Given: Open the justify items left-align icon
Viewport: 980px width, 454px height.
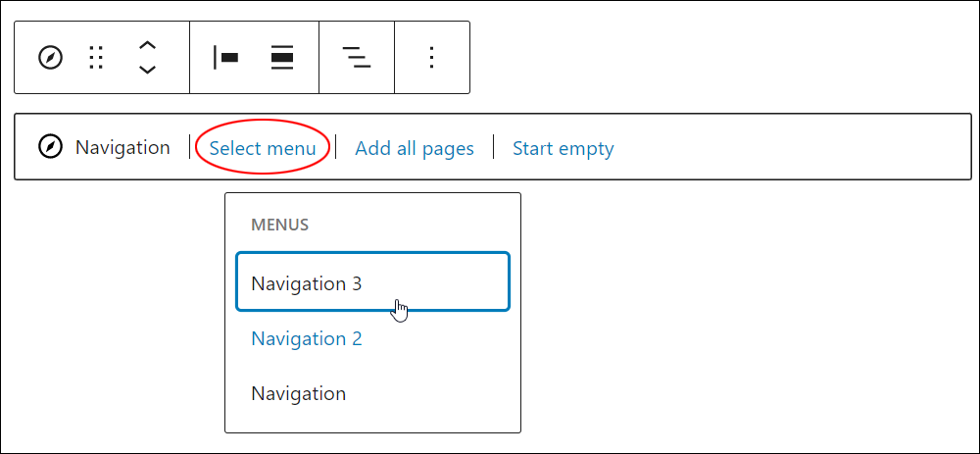Looking at the screenshot, I should 225,58.
